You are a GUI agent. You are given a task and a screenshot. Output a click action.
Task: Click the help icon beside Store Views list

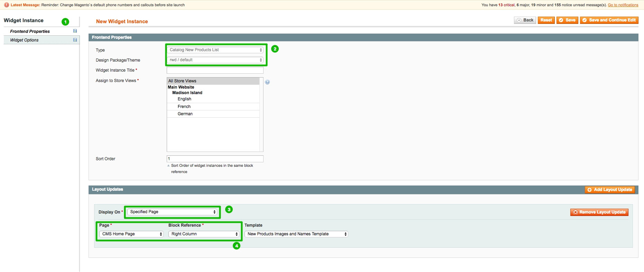267,82
